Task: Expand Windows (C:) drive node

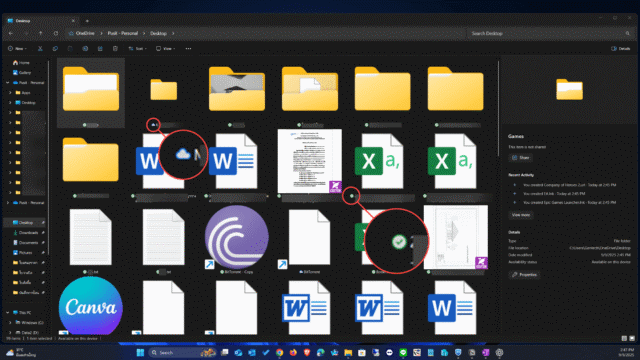Action: [x=10, y=322]
